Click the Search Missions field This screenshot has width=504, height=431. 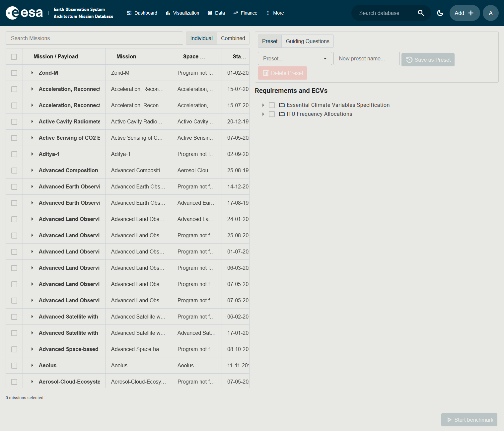94,38
